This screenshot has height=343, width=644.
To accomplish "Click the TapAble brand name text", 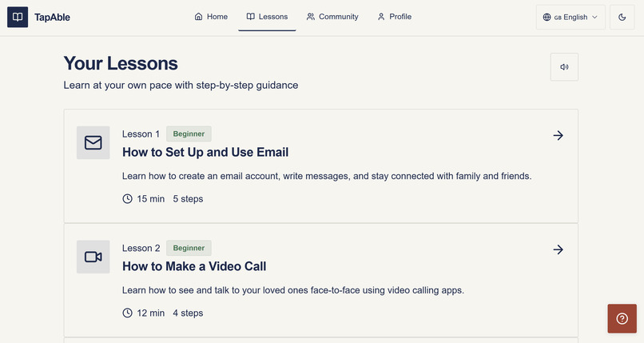I will 52,18.
